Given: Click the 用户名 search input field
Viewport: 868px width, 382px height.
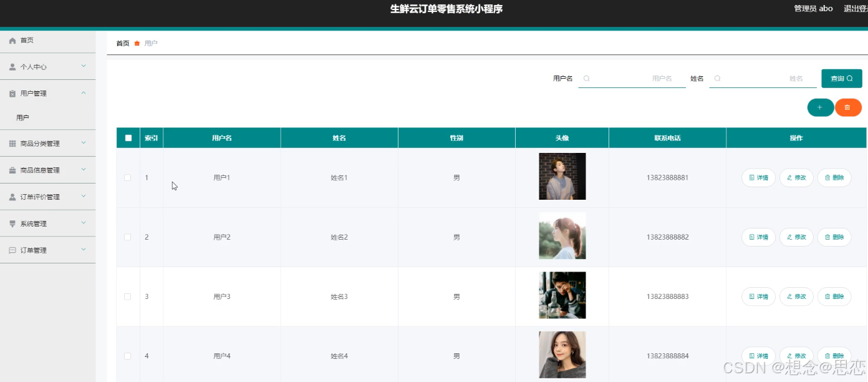Looking at the screenshot, I should pyautogui.click(x=632, y=79).
